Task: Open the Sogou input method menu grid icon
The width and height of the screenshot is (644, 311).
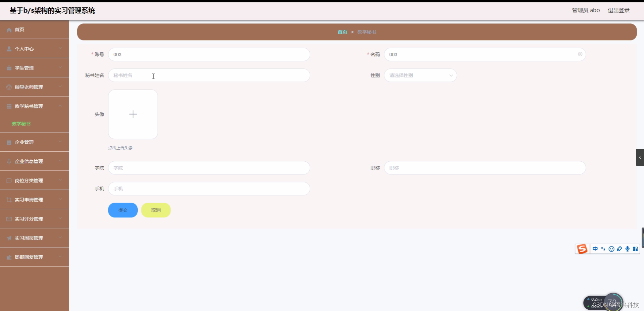Action: pyautogui.click(x=636, y=249)
